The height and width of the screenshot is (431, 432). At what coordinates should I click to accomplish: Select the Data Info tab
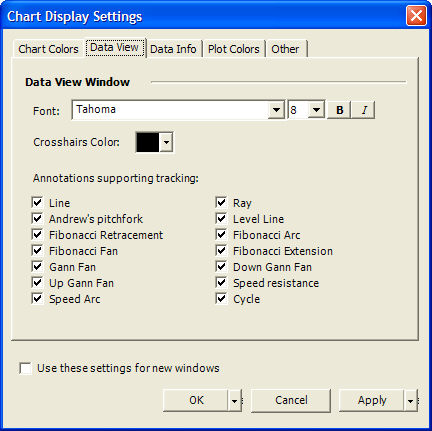pos(173,49)
